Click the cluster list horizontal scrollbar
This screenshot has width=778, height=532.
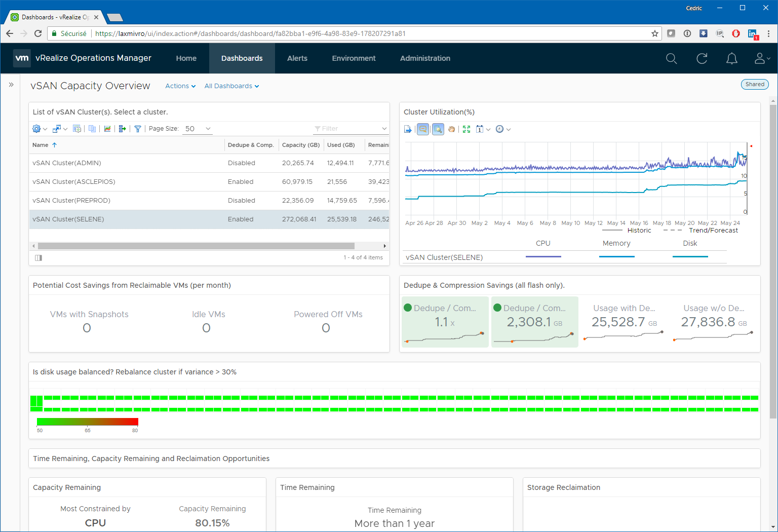pos(196,246)
